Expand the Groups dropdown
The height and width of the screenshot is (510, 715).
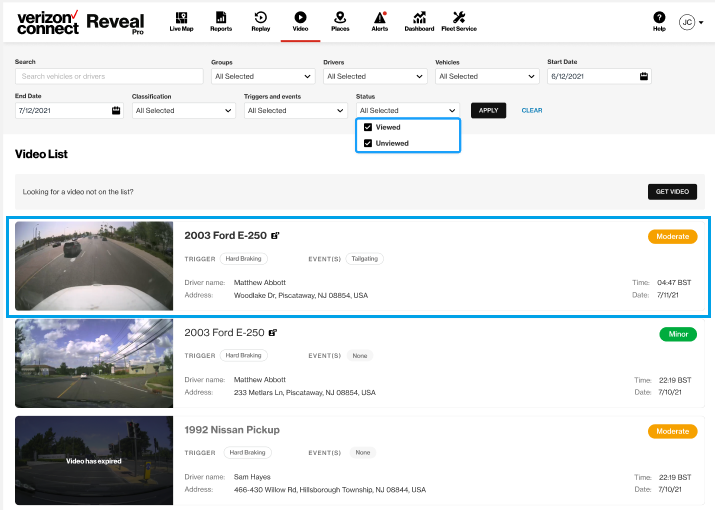(x=259, y=76)
